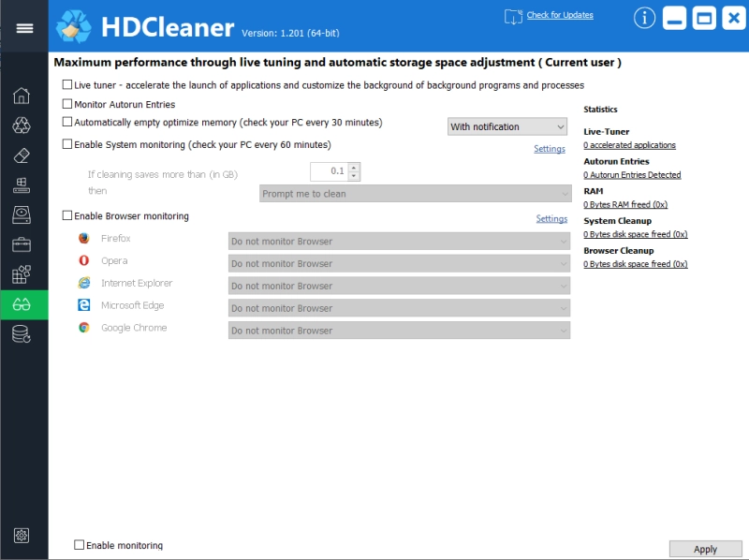Click the Google Chrome icon

coord(84,328)
